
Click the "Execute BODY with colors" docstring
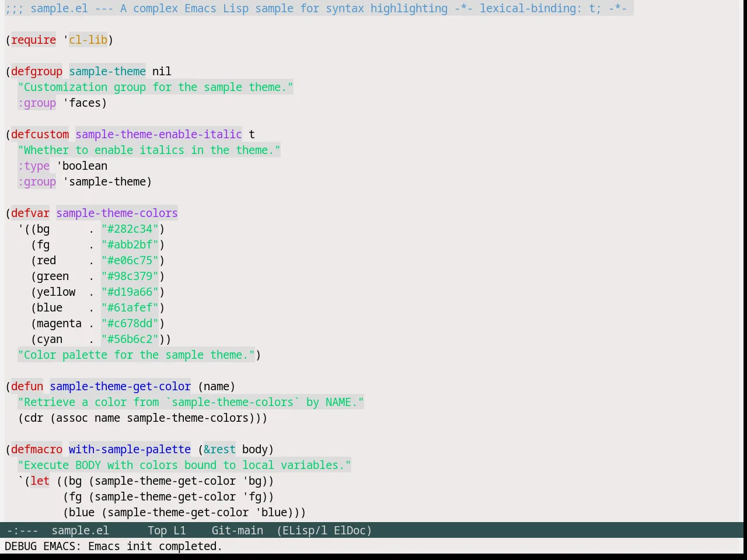pos(184,465)
